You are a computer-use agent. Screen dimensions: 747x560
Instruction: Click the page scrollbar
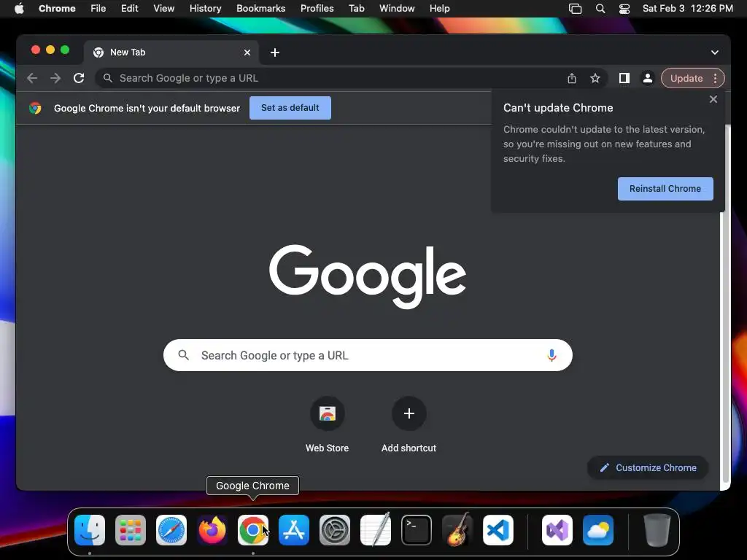[x=726, y=305]
